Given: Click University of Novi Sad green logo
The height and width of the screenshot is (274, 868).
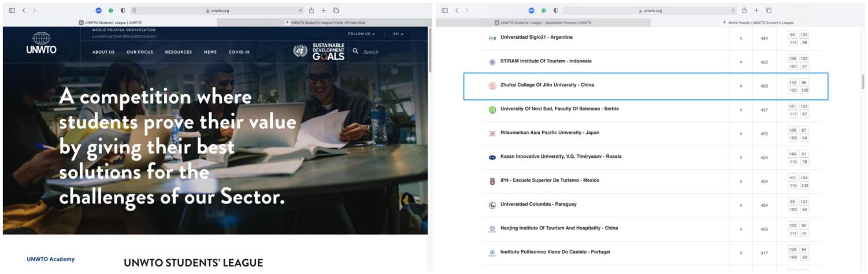Looking at the screenshot, I should point(492,109).
